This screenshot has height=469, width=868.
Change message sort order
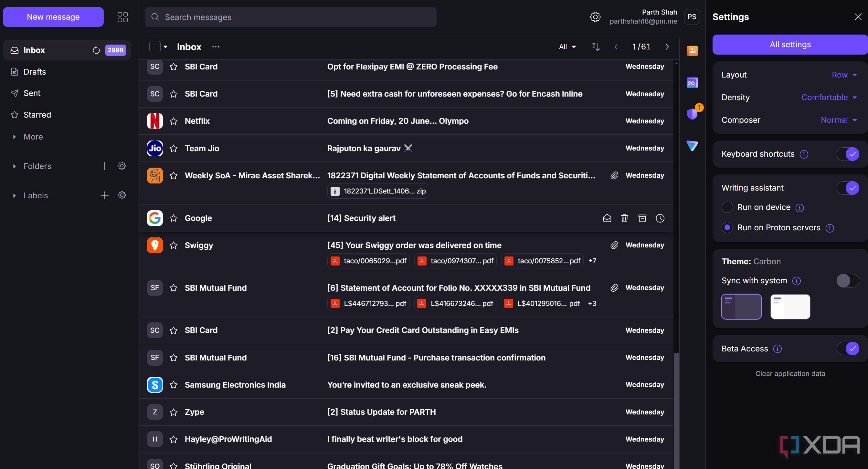click(x=596, y=47)
